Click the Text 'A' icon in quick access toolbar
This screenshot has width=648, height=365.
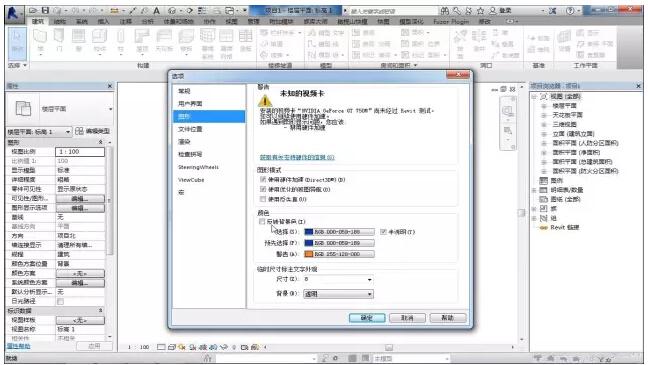point(157,10)
